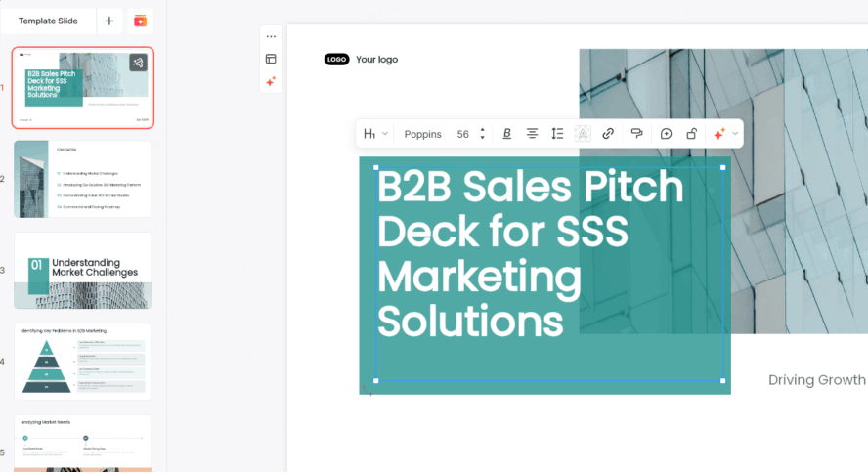Viewport: 868px width, 473px height.
Task: Expand the H1 heading style dropdown
Action: point(375,134)
